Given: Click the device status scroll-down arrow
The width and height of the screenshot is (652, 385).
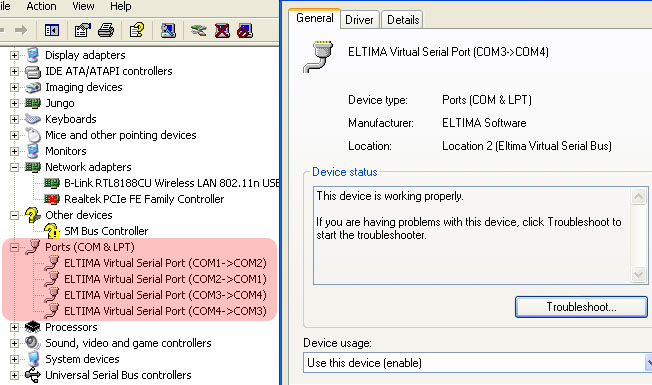Looking at the screenshot, I should coord(638,274).
